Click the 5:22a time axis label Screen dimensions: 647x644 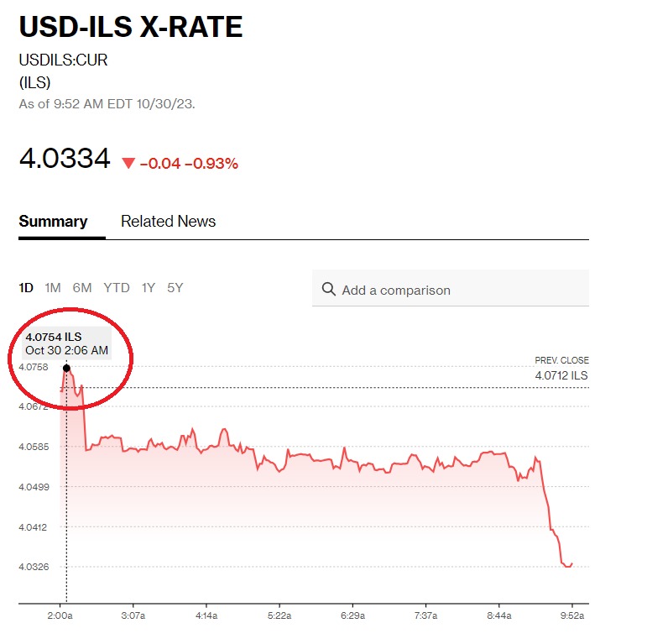pyautogui.click(x=279, y=615)
